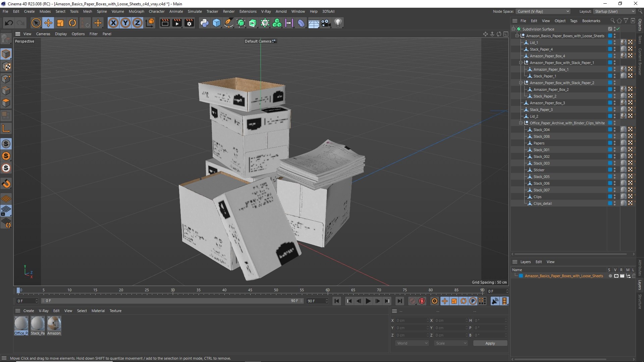Open the World coordinate dropdown
644x362 pixels.
[x=412, y=343]
